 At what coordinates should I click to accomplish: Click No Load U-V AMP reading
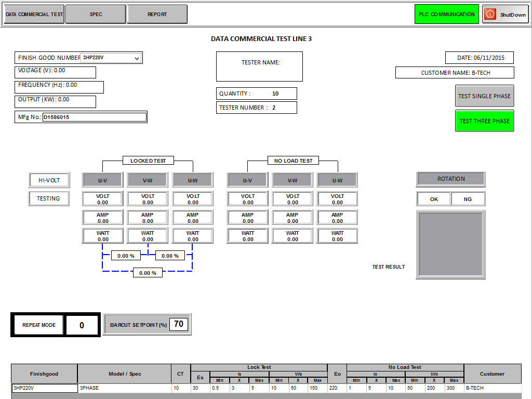pos(247,218)
